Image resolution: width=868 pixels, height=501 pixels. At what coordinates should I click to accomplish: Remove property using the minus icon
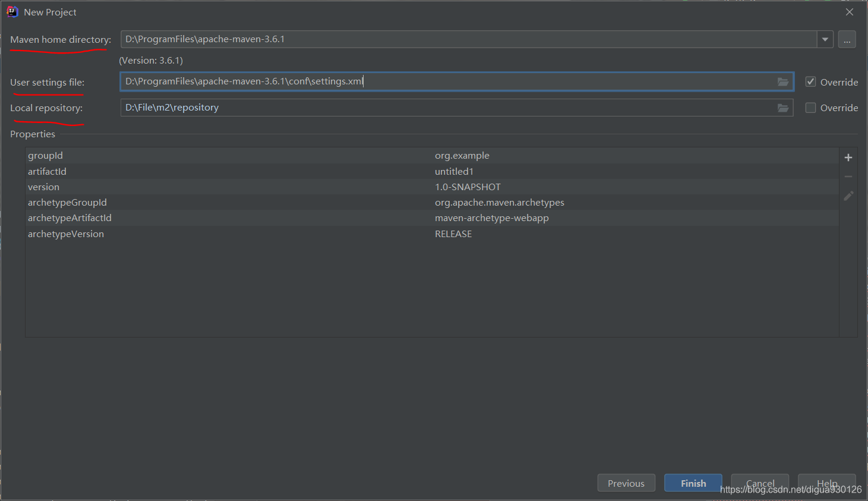[x=848, y=177]
